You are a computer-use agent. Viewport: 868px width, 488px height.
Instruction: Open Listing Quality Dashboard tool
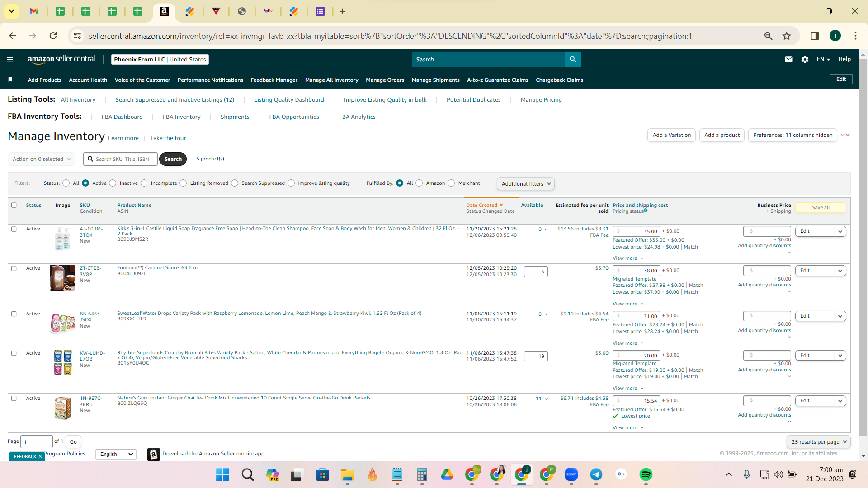tap(289, 99)
